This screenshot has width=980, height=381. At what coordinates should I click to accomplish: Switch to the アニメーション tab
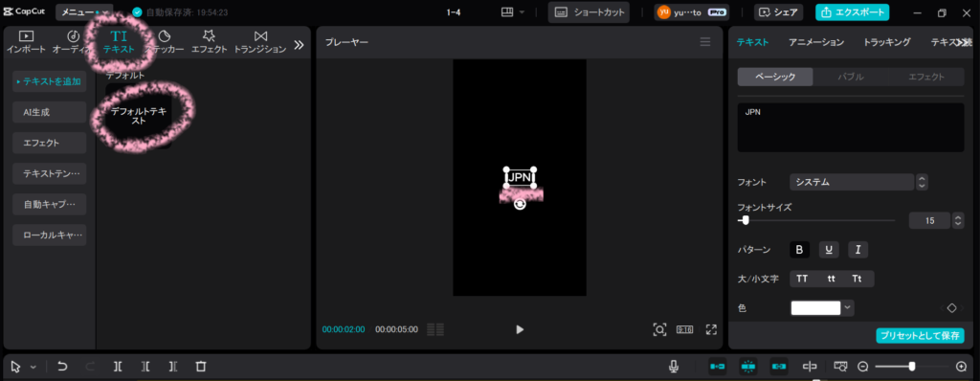(x=816, y=42)
